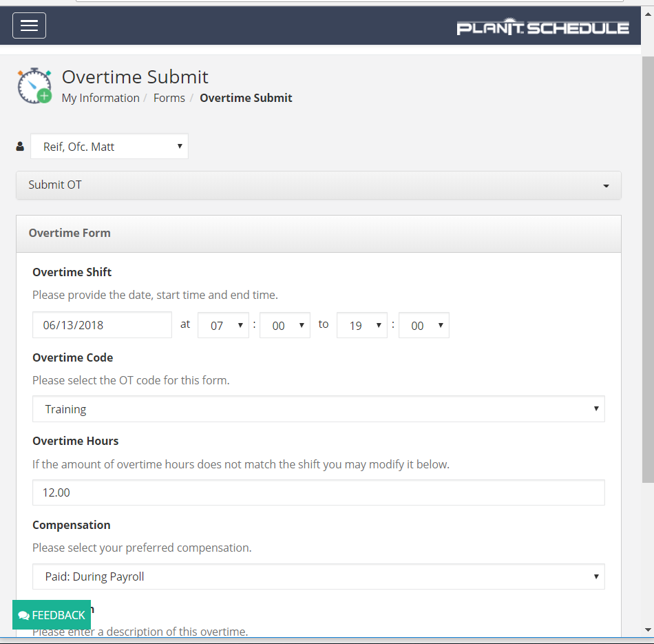Viewport: 654px width, 644px height.
Task: Open the Compensation dropdown showing Paid: During Payroll
Action: [319, 577]
